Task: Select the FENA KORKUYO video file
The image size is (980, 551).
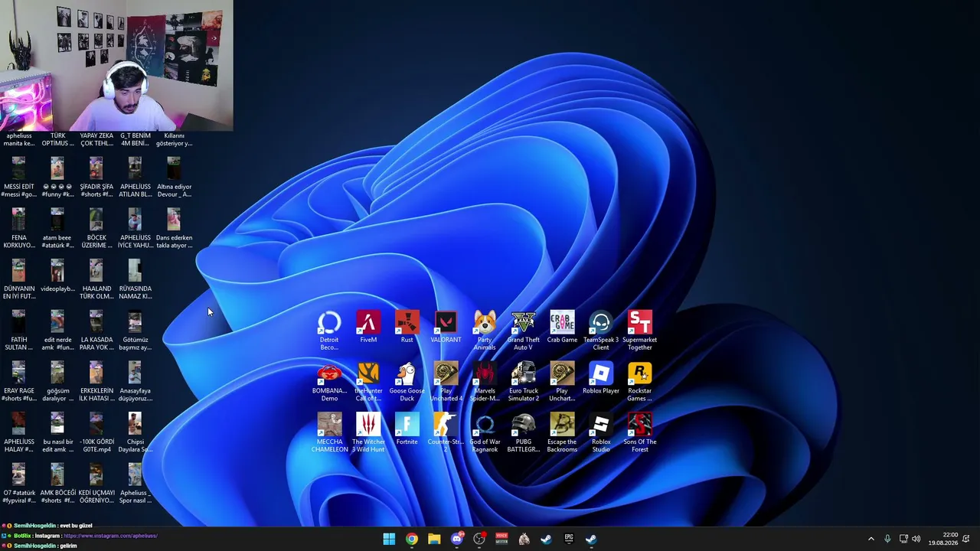Action: click(19, 229)
